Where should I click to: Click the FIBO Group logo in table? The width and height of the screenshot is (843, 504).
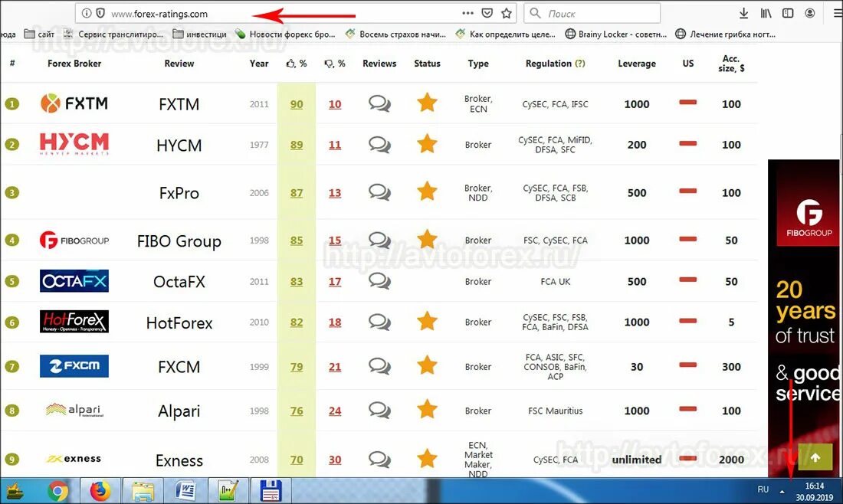[x=74, y=240]
